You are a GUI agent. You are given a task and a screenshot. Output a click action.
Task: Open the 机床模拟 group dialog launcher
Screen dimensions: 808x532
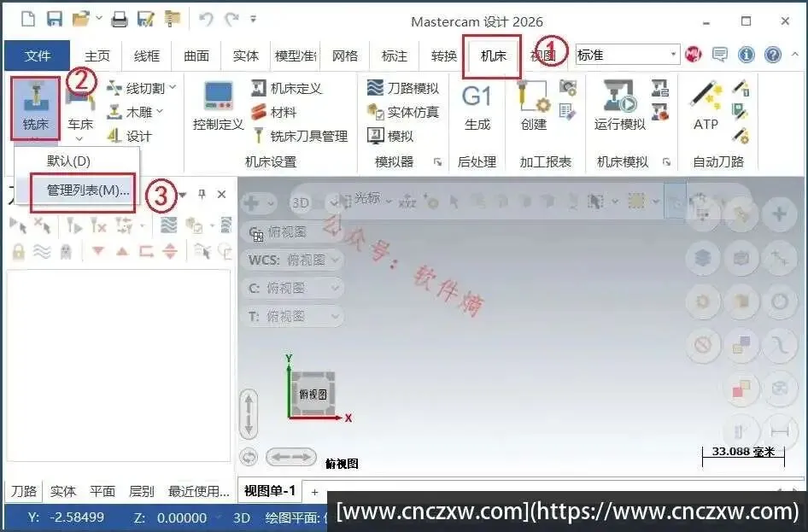point(666,162)
